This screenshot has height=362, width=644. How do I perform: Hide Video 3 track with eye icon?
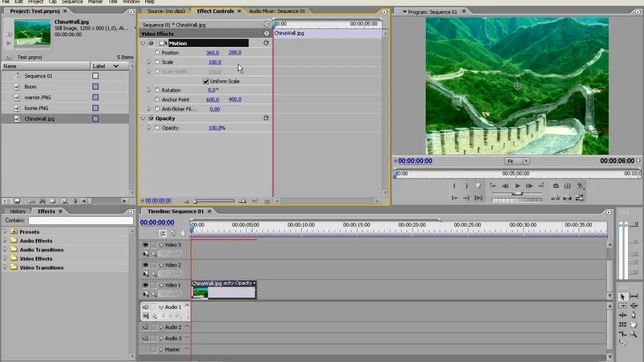145,245
